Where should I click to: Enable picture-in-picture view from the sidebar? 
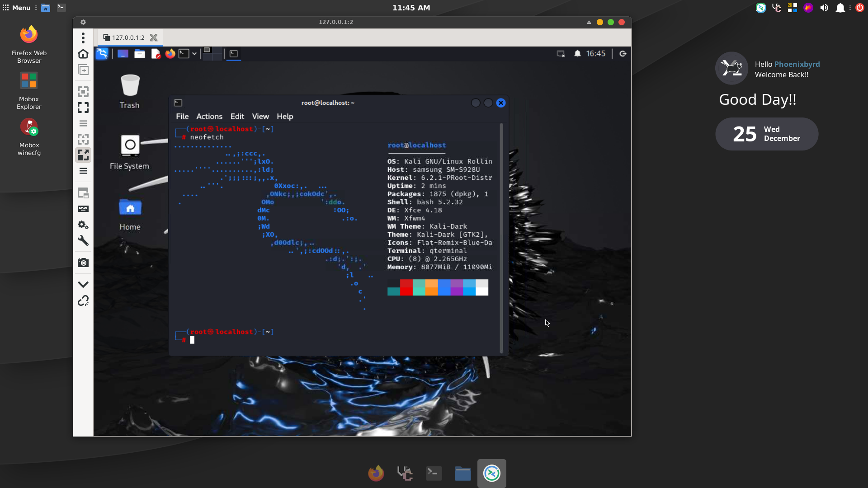click(x=83, y=193)
